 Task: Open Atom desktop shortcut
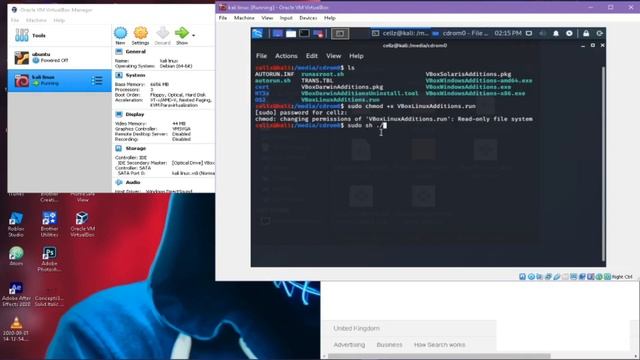[x=16, y=256]
